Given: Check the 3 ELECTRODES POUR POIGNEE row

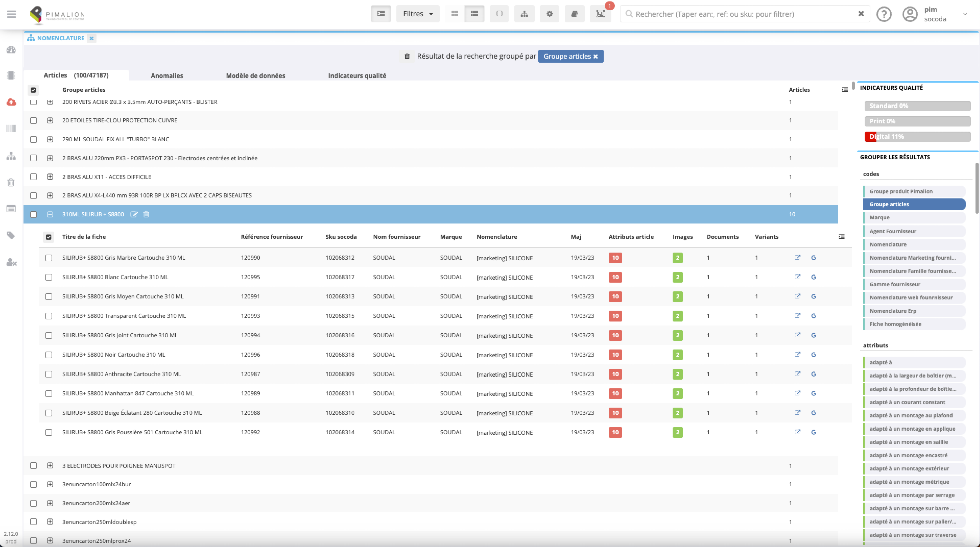Looking at the screenshot, I should (x=33, y=466).
